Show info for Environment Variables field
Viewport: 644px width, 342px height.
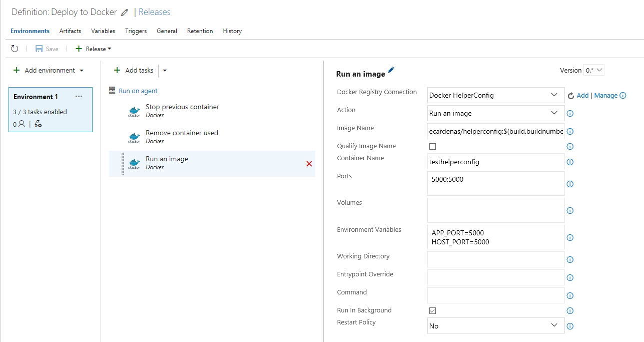[x=570, y=238]
